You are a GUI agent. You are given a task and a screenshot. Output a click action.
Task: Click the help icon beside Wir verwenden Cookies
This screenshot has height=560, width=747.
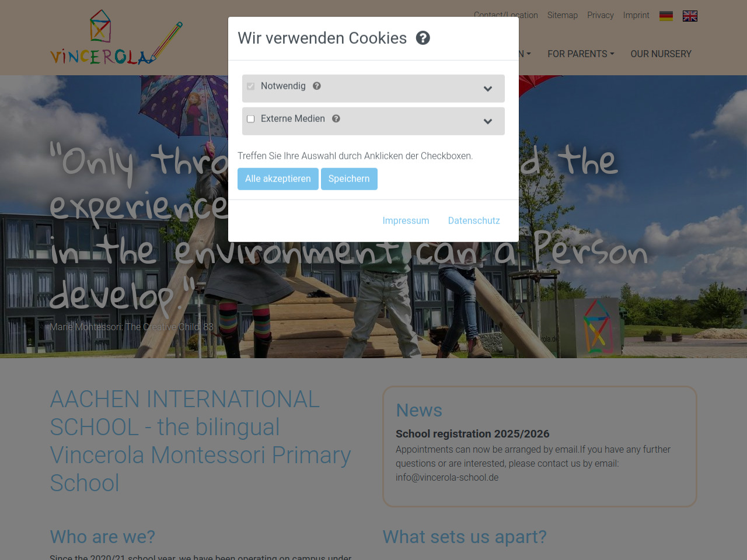423,38
